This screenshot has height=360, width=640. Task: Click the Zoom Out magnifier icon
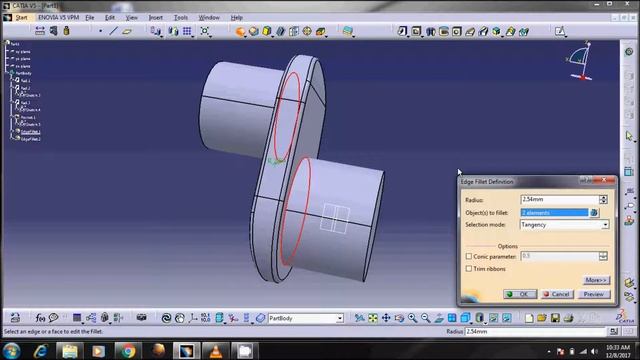coord(426,318)
